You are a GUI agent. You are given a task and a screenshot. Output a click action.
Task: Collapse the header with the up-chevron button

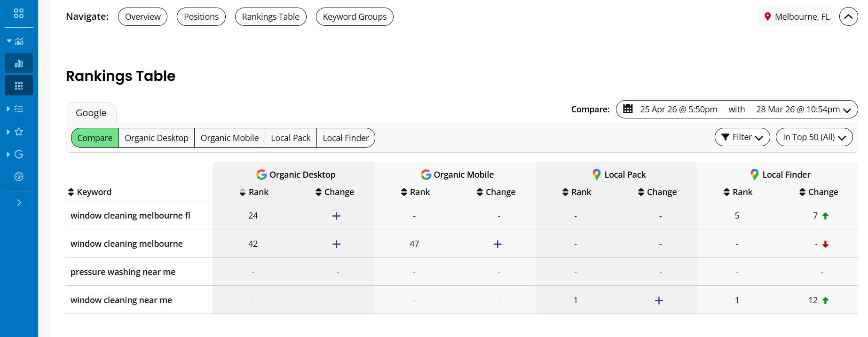coord(848,16)
